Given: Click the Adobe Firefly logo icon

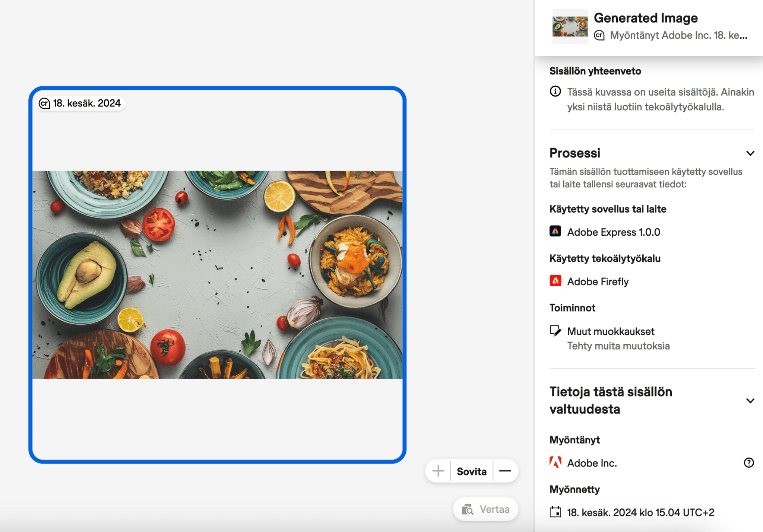Looking at the screenshot, I should pos(555,281).
